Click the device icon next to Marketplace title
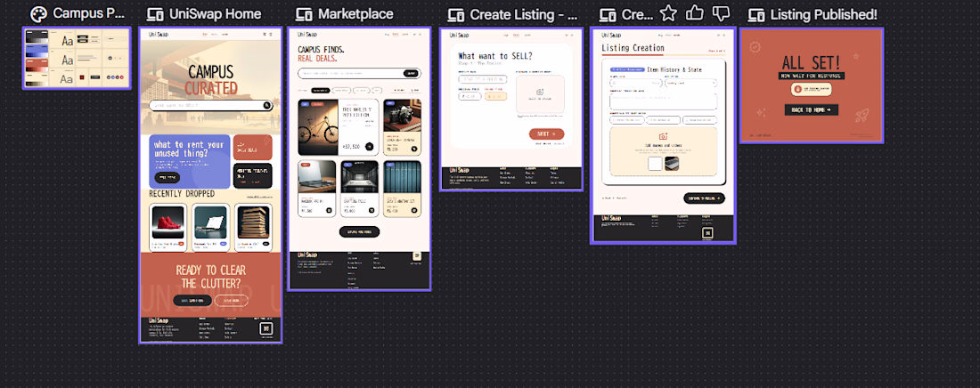Image resolution: width=980 pixels, height=388 pixels. click(305, 14)
